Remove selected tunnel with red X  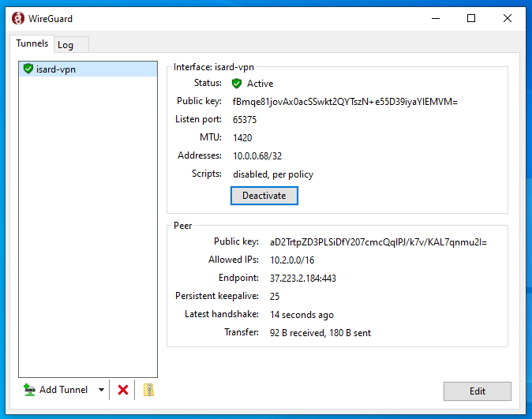tap(123, 390)
